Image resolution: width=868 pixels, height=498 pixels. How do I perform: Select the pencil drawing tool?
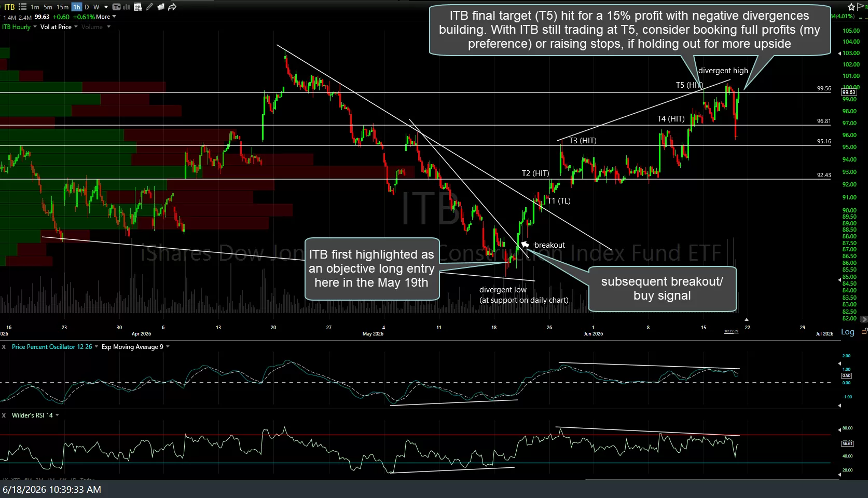pyautogui.click(x=149, y=7)
